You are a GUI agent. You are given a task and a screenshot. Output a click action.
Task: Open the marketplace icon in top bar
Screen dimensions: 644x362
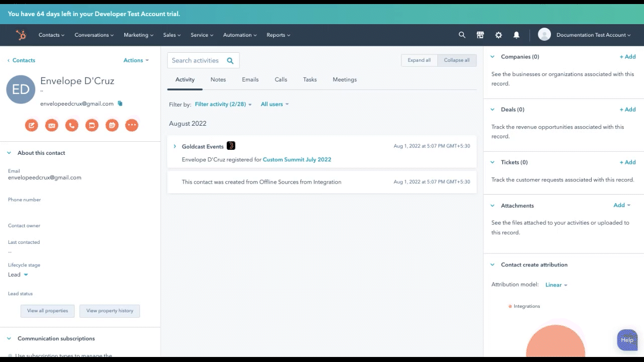pos(480,35)
